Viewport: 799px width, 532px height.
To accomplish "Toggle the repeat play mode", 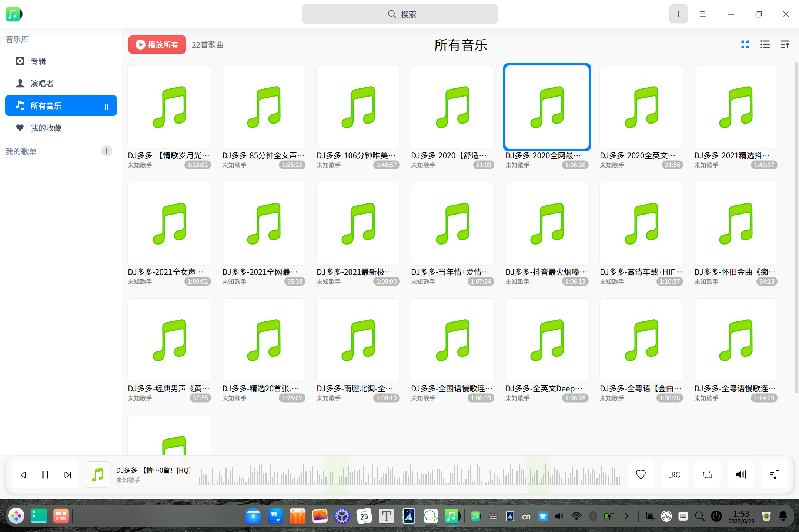I will [707, 475].
